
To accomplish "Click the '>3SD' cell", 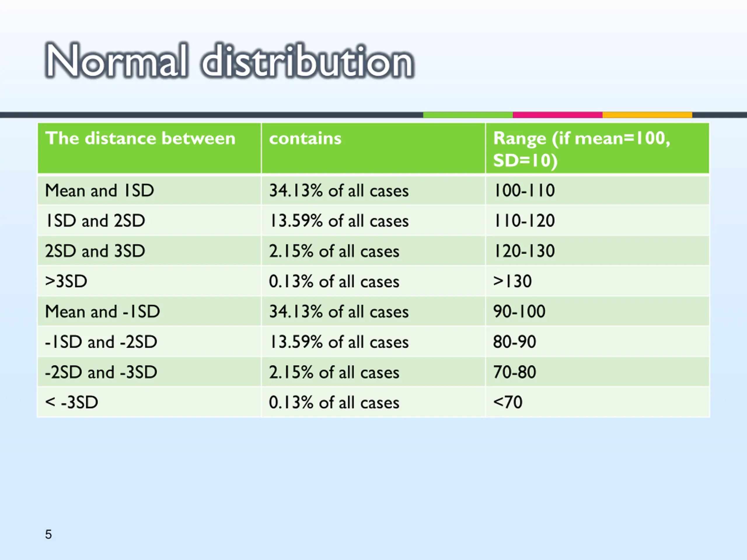I will [x=149, y=281].
